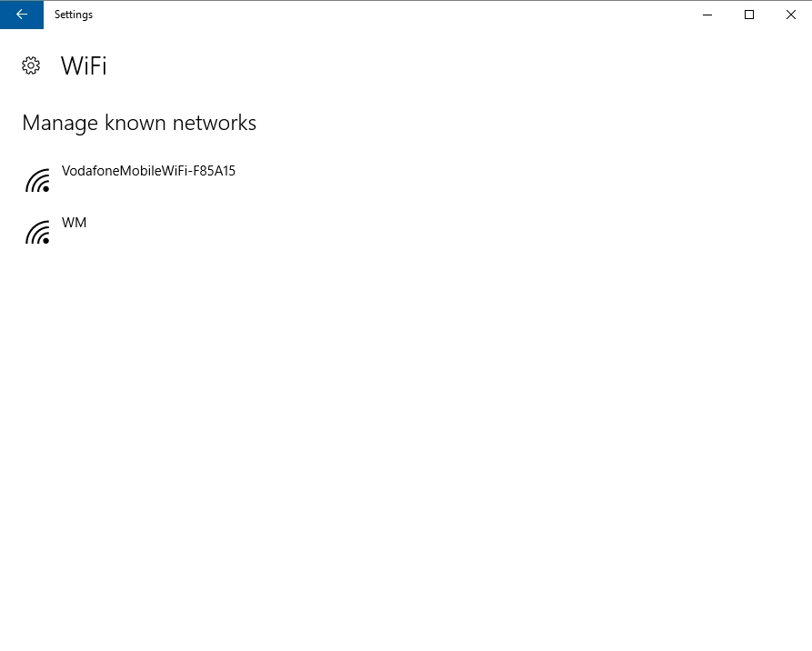Screen dimensions: 812x651
Task: Minimize the Settings window
Action: tap(707, 15)
